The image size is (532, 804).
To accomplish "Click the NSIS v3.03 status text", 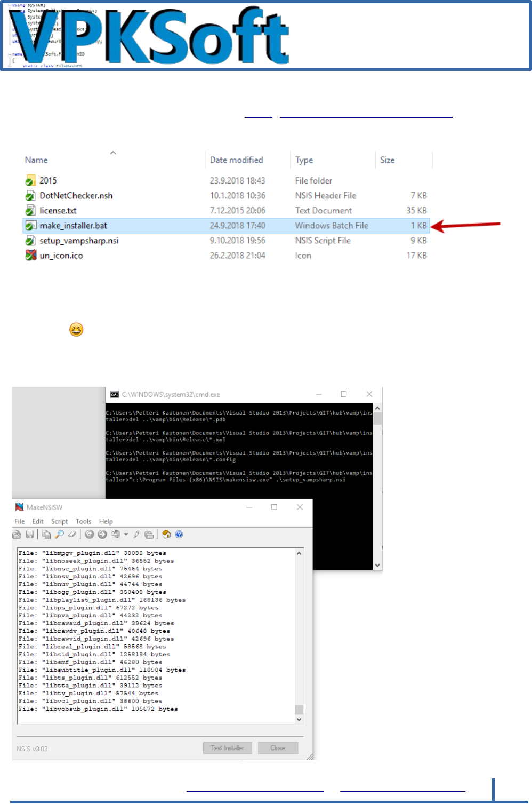I will coord(32,749).
